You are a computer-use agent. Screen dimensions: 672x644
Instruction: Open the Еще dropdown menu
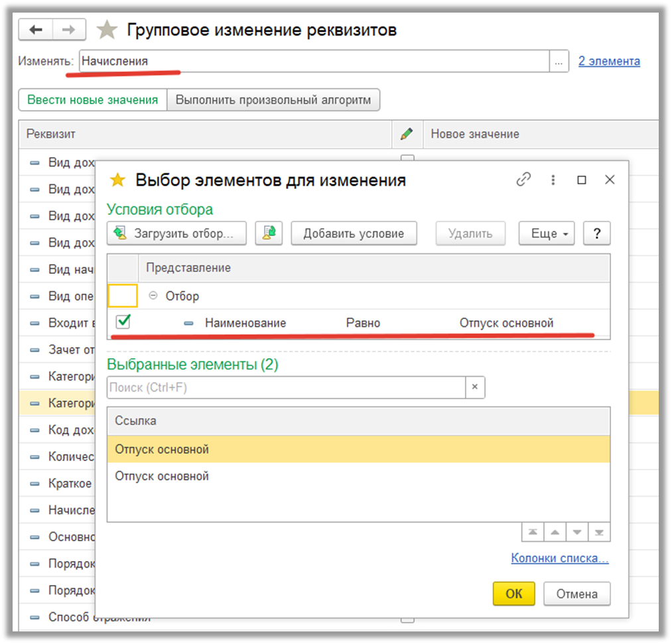pyautogui.click(x=547, y=233)
